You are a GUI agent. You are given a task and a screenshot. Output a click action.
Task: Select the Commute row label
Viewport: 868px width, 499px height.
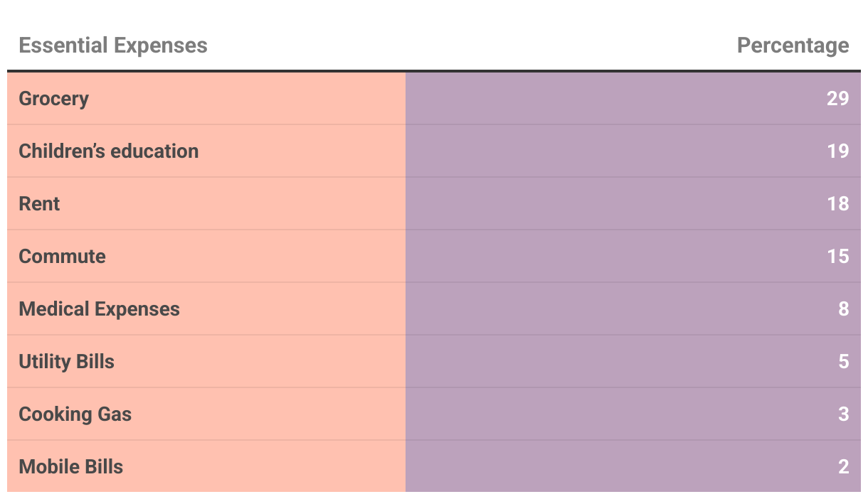tap(62, 256)
